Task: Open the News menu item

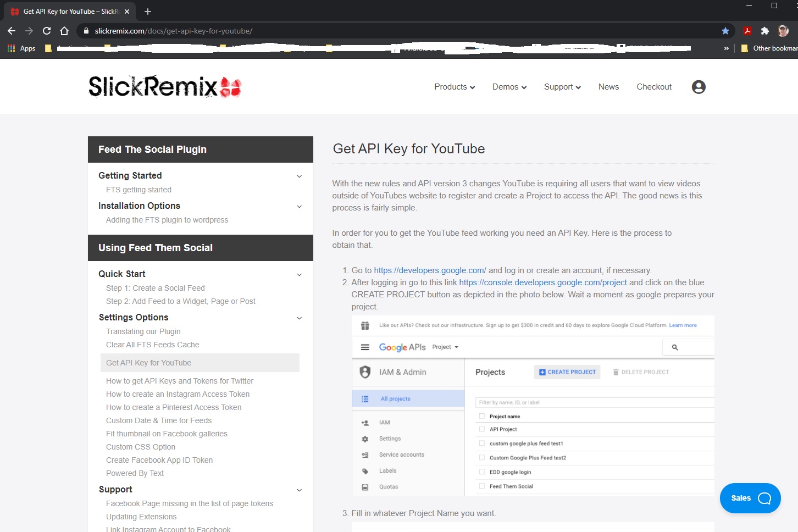Action: pyautogui.click(x=608, y=87)
